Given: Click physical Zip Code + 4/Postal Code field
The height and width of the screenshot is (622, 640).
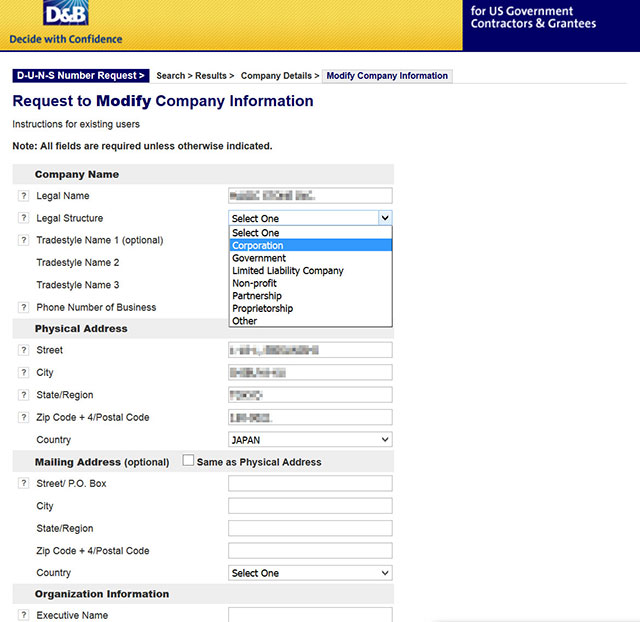Looking at the screenshot, I should tap(310, 417).
